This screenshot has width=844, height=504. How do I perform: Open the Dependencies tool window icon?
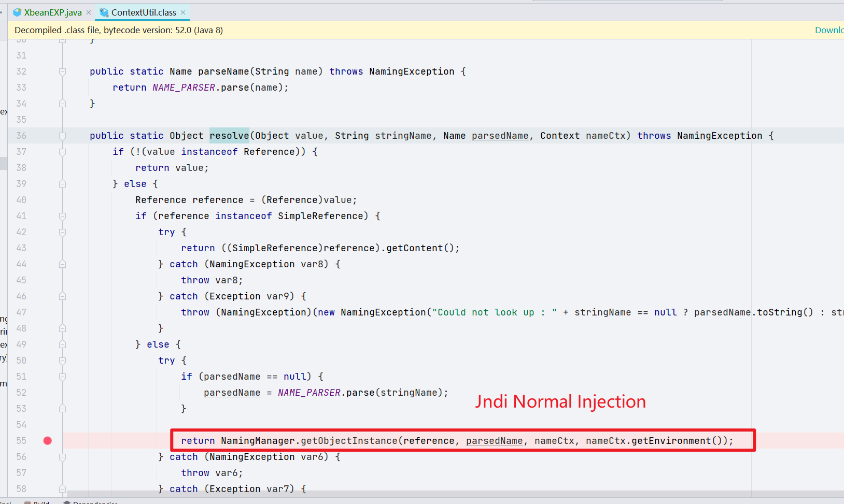67,502
